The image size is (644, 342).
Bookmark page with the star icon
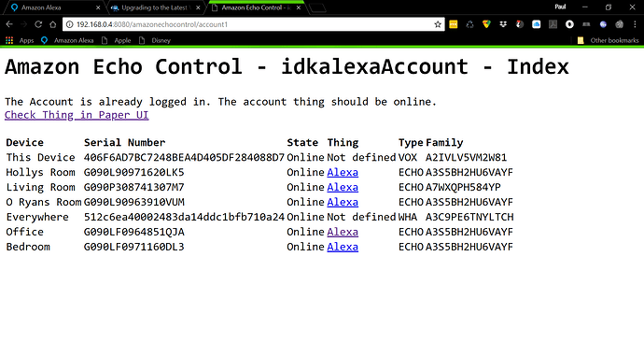pos(438,24)
